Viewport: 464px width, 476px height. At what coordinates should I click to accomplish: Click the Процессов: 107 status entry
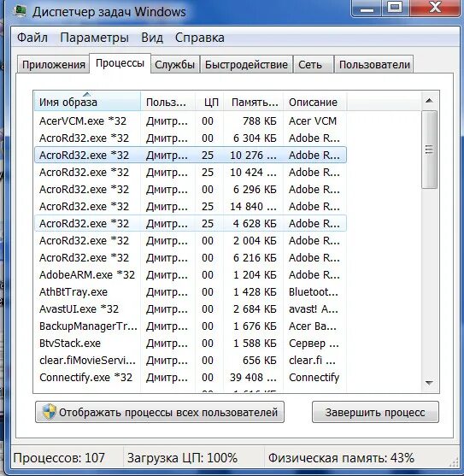click(x=59, y=458)
